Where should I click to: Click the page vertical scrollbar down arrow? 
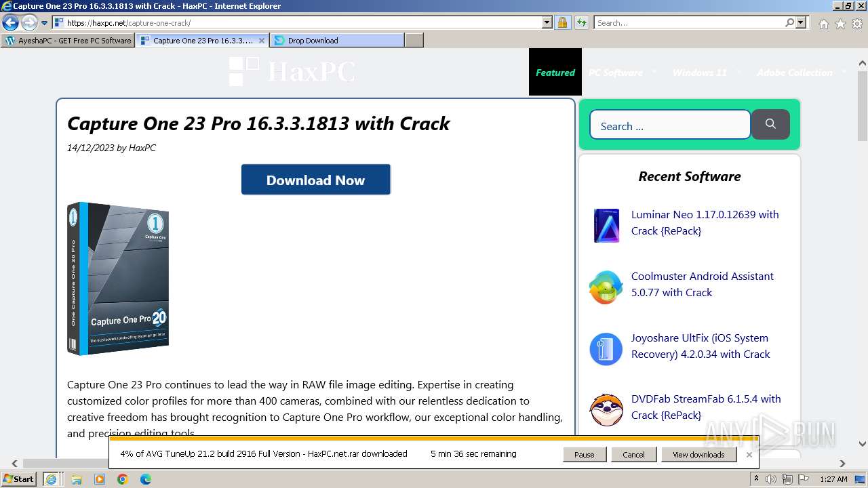tap(863, 445)
